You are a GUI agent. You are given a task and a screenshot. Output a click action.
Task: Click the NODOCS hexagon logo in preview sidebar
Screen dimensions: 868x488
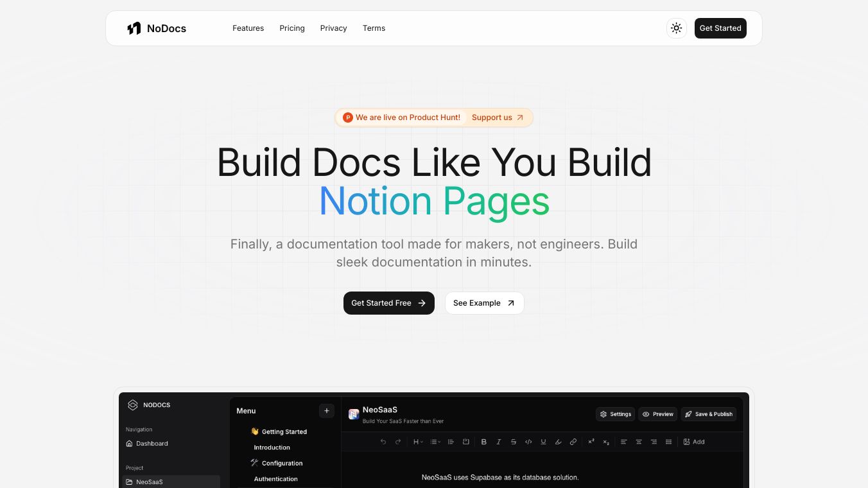[133, 405]
